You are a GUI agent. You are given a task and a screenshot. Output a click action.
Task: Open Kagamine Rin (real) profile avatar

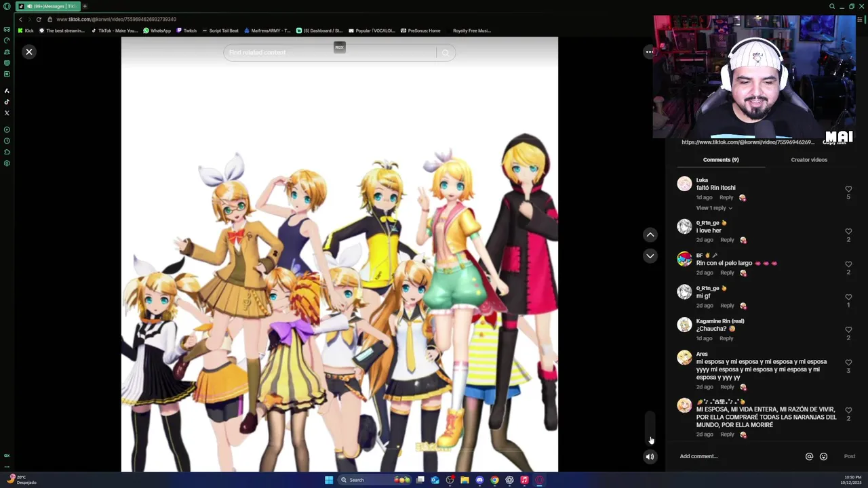tap(684, 325)
